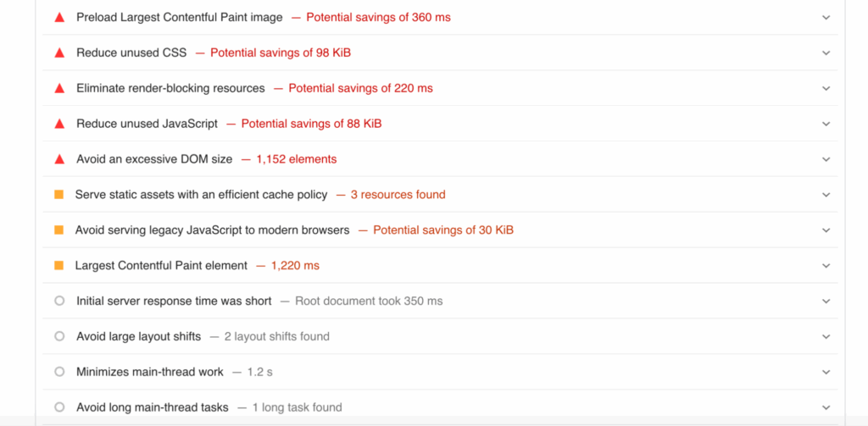The height and width of the screenshot is (426, 868).
Task: Expand Avoid an excessive DOM size chevron
Action: [826, 159]
